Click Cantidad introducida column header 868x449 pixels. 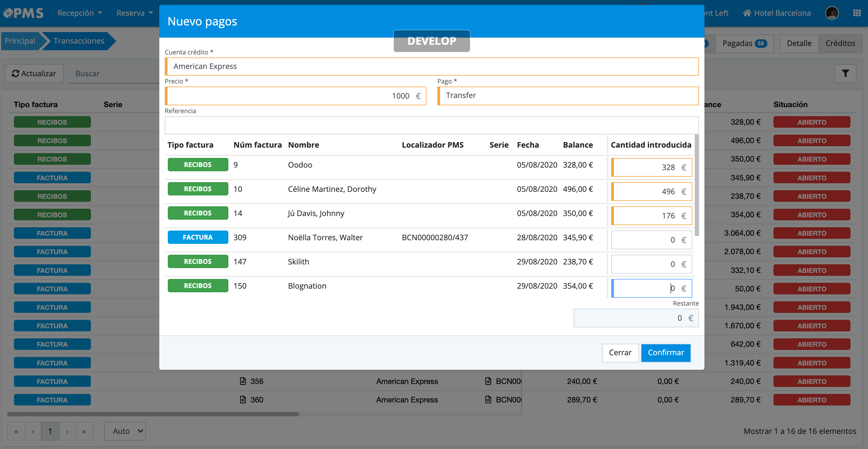pyautogui.click(x=651, y=145)
